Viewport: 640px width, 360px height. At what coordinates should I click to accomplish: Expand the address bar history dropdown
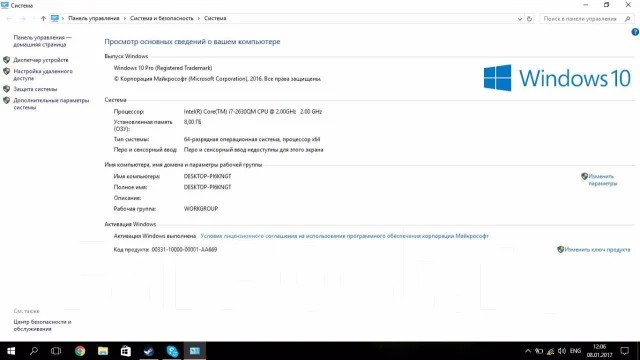(x=520, y=19)
